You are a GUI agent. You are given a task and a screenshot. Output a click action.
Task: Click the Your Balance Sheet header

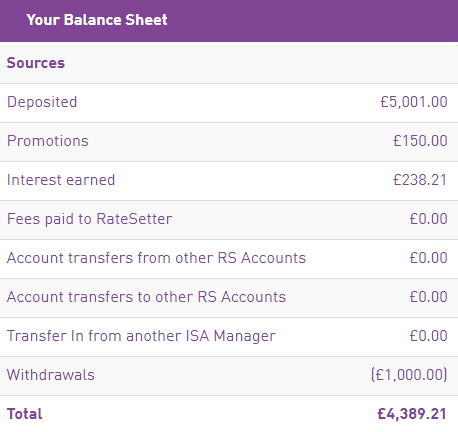[97, 20]
